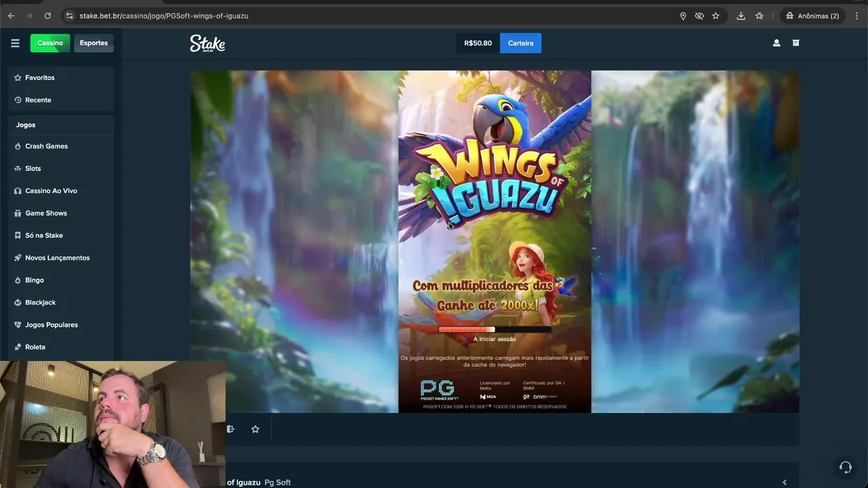Open browser downloads icon
This screenshot has width=868, height=488.
point(741,16)
